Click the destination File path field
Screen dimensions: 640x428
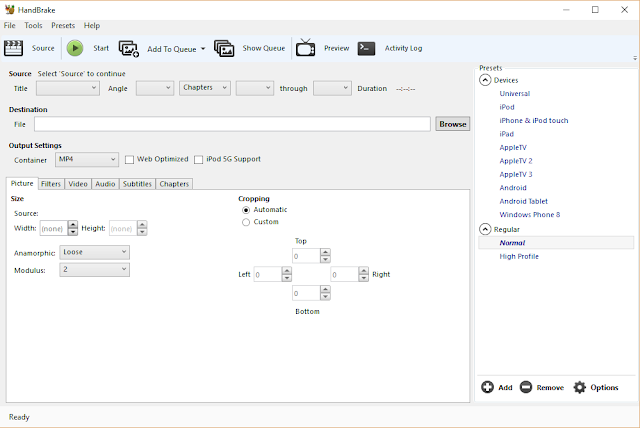click(x=232, y=124)
